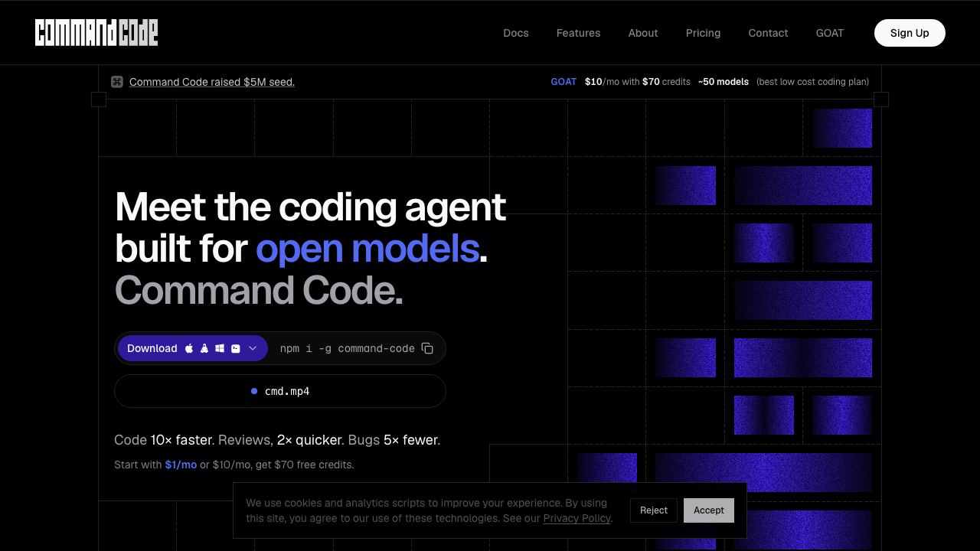Click the terminal icon in Download button

tap(236, 348)
